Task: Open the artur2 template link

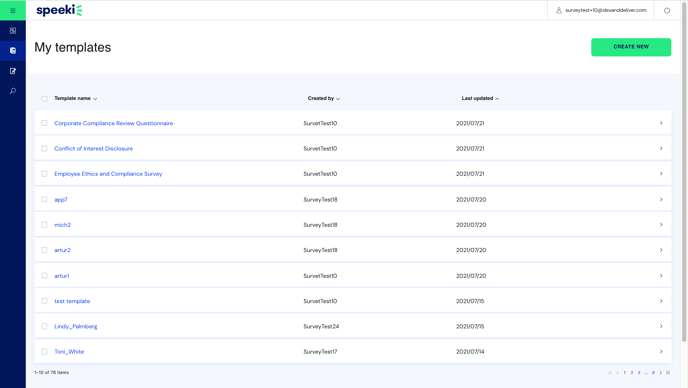Action: tap(62, 250)
